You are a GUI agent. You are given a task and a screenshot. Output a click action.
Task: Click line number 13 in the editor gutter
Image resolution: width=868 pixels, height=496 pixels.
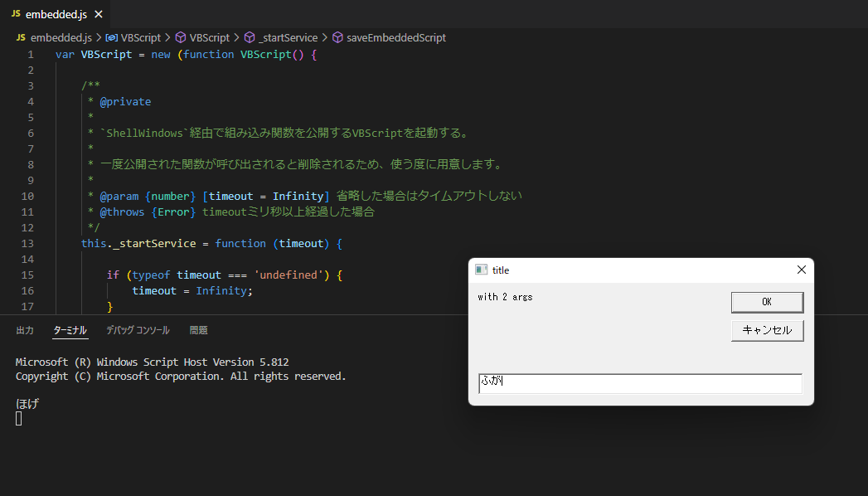tap(27, 242)
